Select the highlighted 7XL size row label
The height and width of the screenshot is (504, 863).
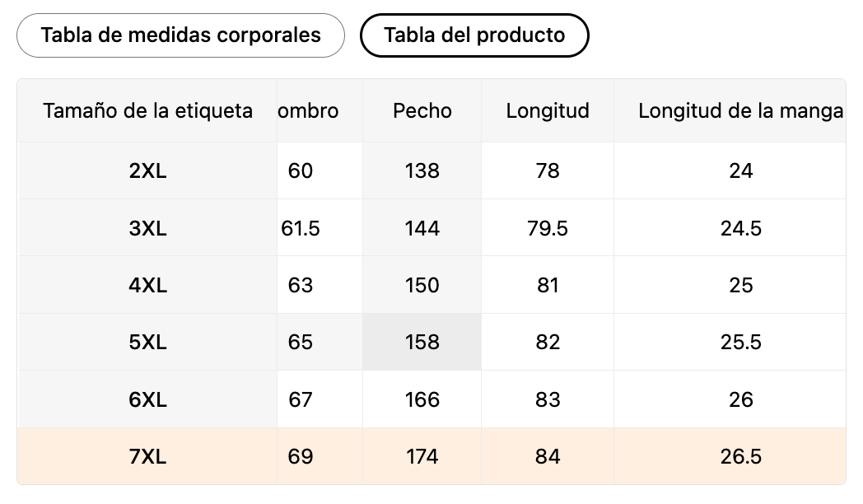pyautogui.click(x=148, y=457)
